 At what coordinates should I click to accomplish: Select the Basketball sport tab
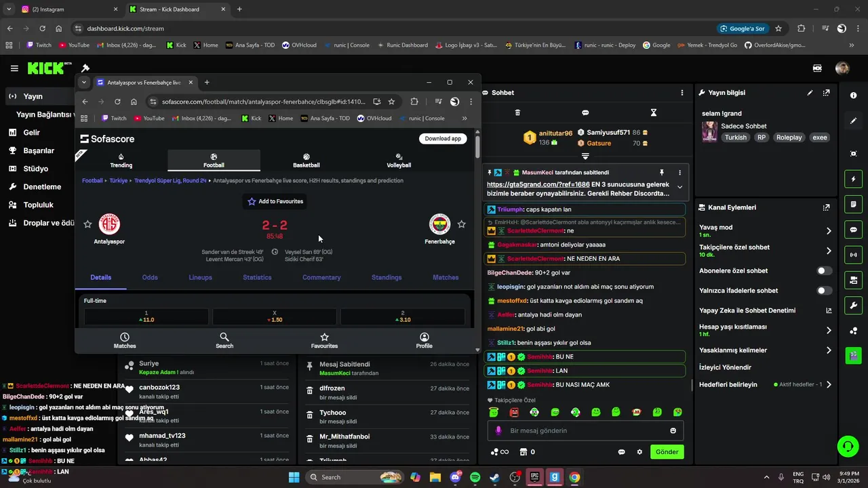point(307,161)
